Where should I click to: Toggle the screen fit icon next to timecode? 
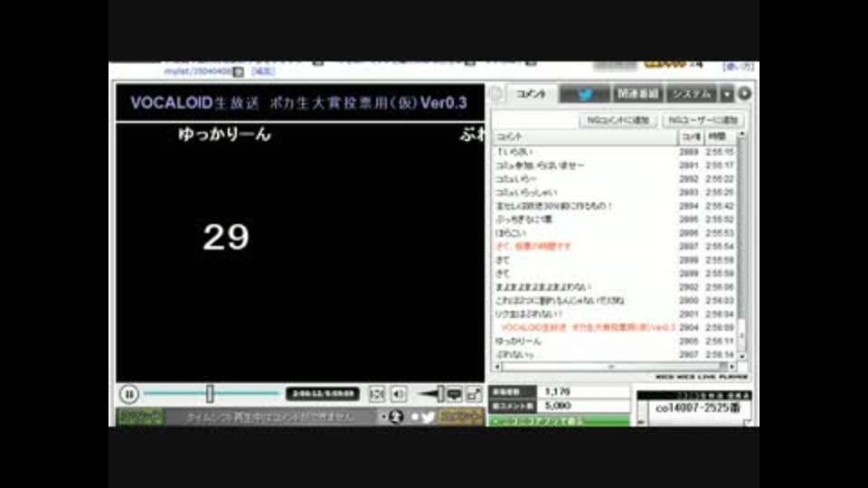pyautogui.click(x=376, y=394)
